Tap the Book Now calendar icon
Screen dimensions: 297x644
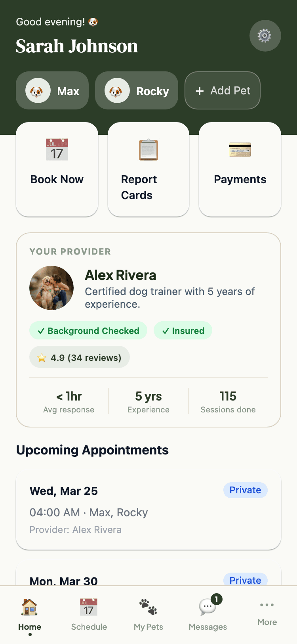pyautogui.click(x=57, y=149)
